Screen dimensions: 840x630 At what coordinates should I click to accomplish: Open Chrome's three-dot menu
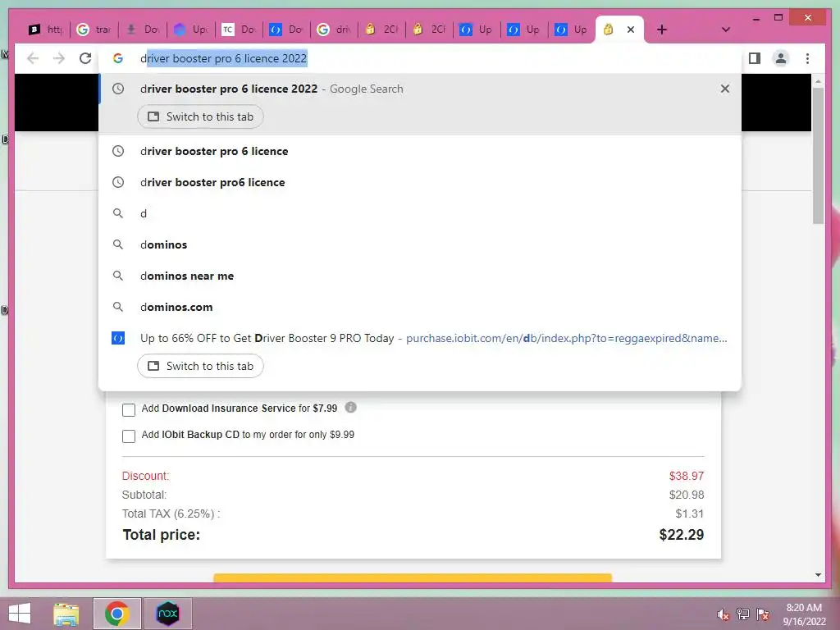(807, 58)
